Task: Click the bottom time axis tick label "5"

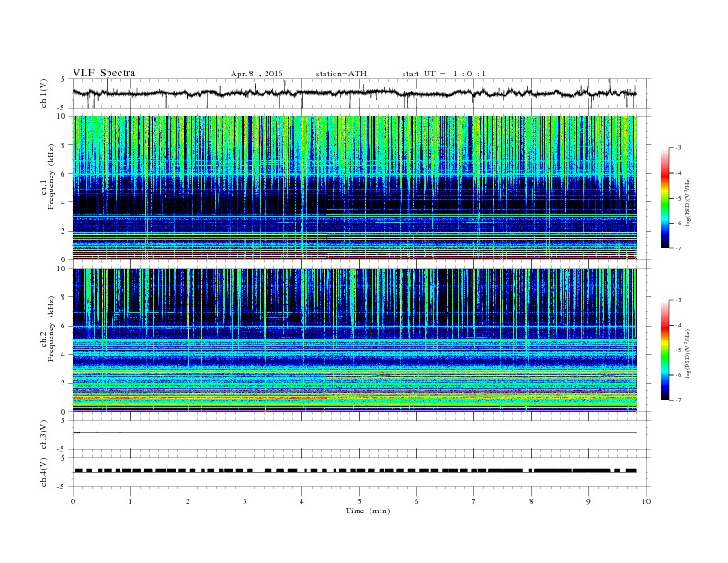Action: tap(359, 501)
